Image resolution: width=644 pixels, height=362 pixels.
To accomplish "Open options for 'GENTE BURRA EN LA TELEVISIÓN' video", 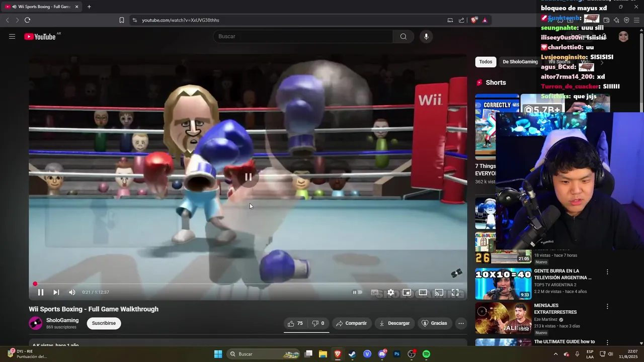I will click(x=607, y=272).
